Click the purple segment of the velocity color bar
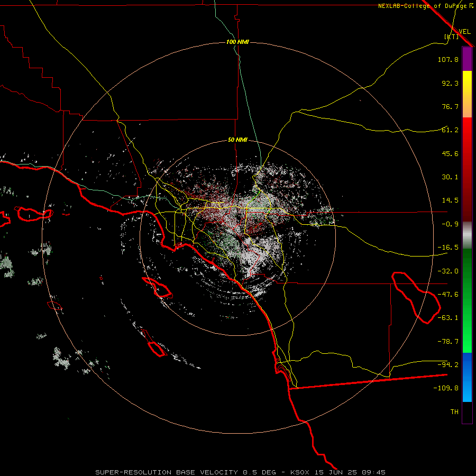The image size is (476, 476). (x=467, y=59)
